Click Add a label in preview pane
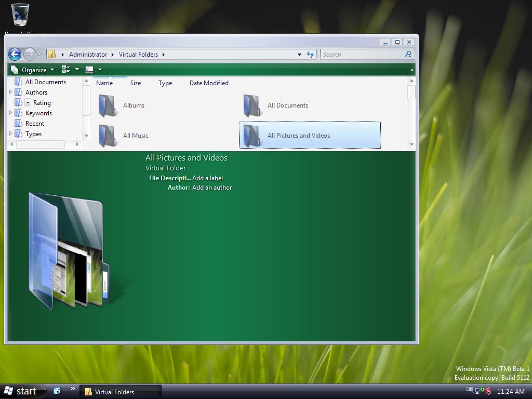532x399 pixels. (208, 178)
